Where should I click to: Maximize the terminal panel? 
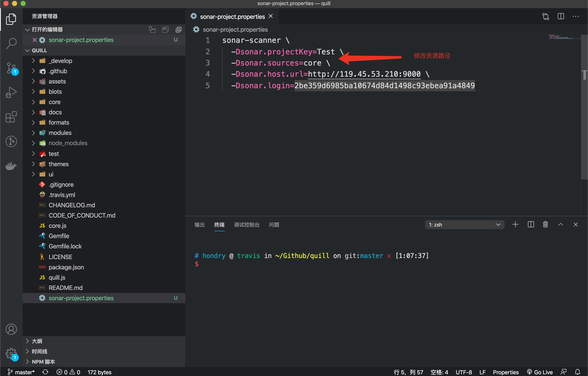(x=561, y=224)
